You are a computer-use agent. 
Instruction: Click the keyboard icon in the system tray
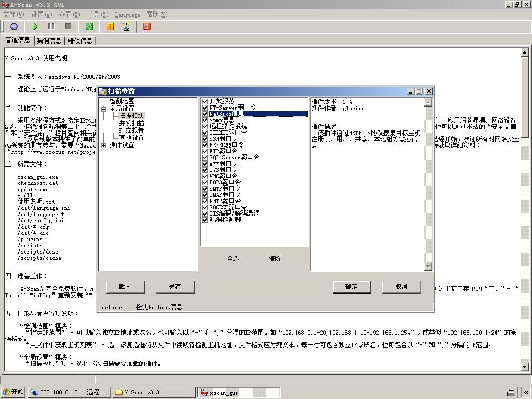(511, 393)
